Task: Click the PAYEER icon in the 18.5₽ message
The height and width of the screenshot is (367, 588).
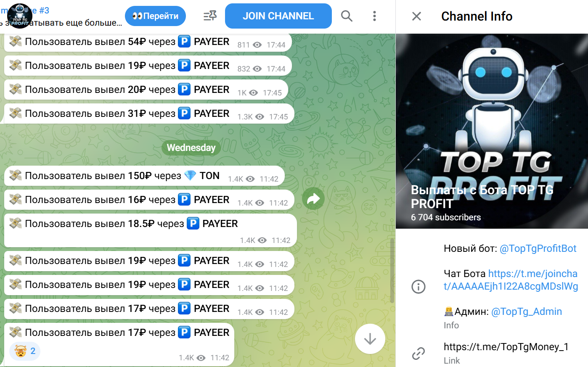Action: (193, 224)
